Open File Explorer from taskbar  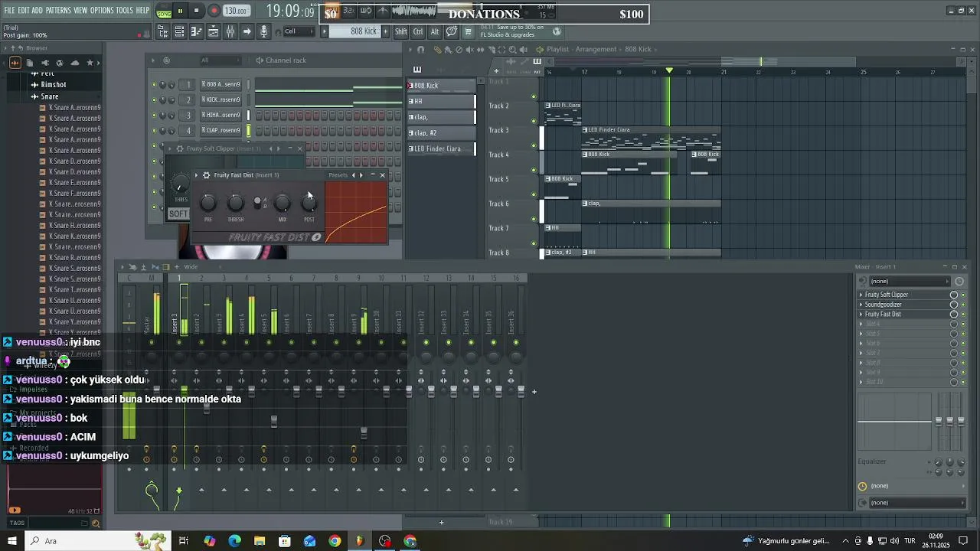(260, 541)
